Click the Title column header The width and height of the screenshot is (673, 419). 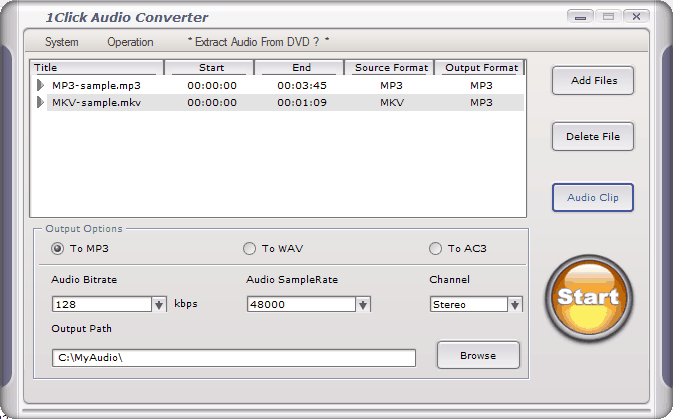(x=97, y=67)
